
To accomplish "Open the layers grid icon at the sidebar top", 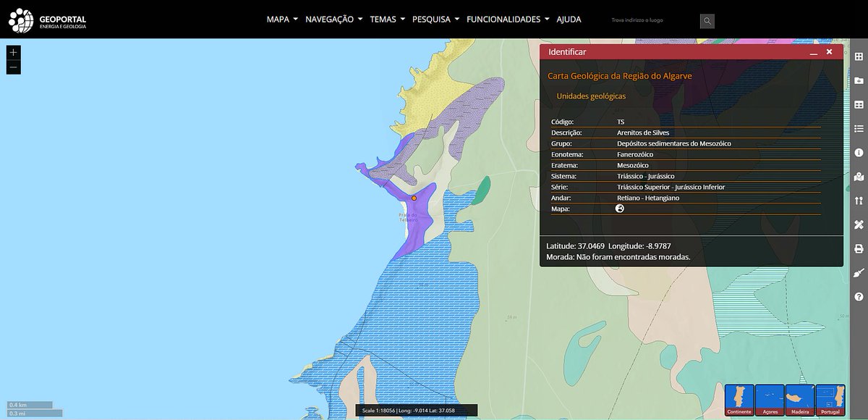I will (x=857, y=56).
